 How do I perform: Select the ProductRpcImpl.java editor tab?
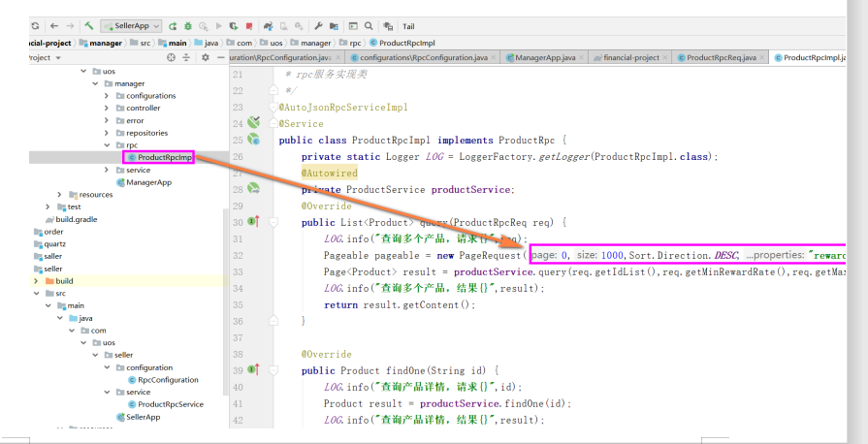[809, 57]
